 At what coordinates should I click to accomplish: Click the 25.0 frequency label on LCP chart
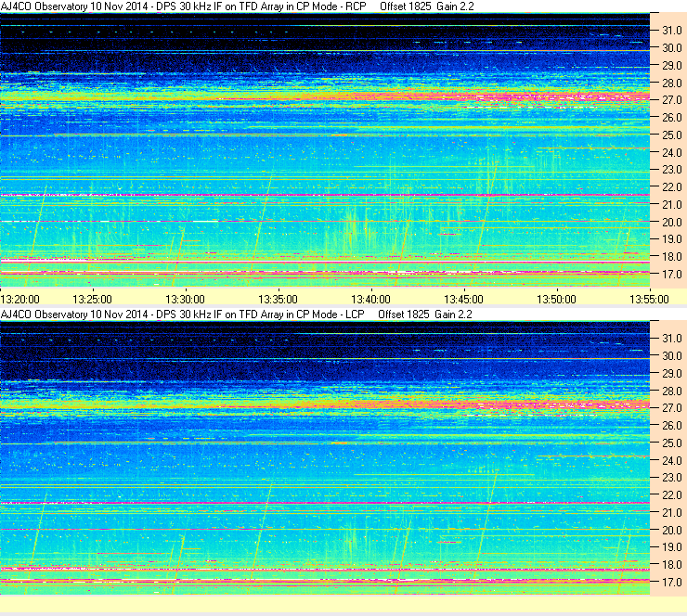click(x=672, y=443)
